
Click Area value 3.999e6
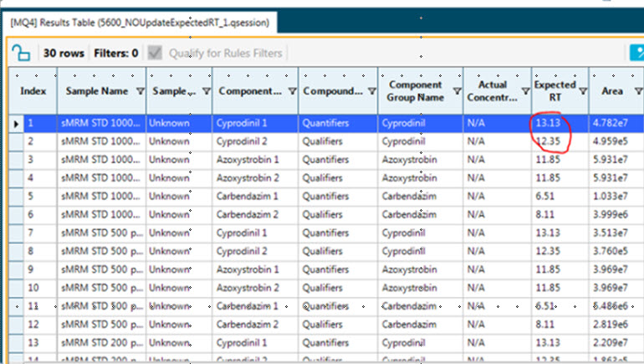click(611, 214)
